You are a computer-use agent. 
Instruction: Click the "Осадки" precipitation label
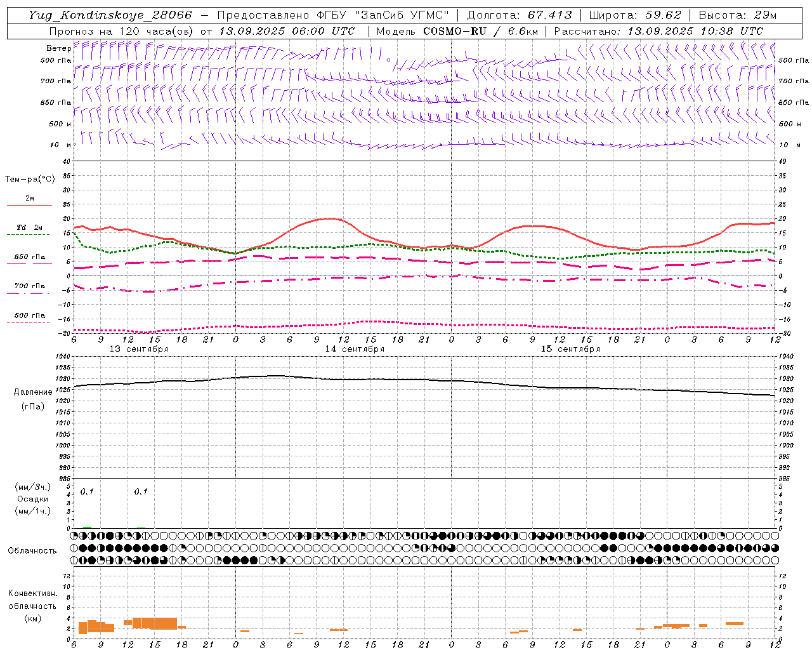click(33, 499)
